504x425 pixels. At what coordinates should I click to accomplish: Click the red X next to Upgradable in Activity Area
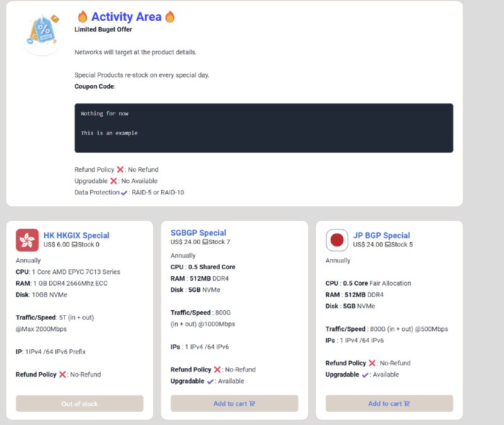[113, 181]
